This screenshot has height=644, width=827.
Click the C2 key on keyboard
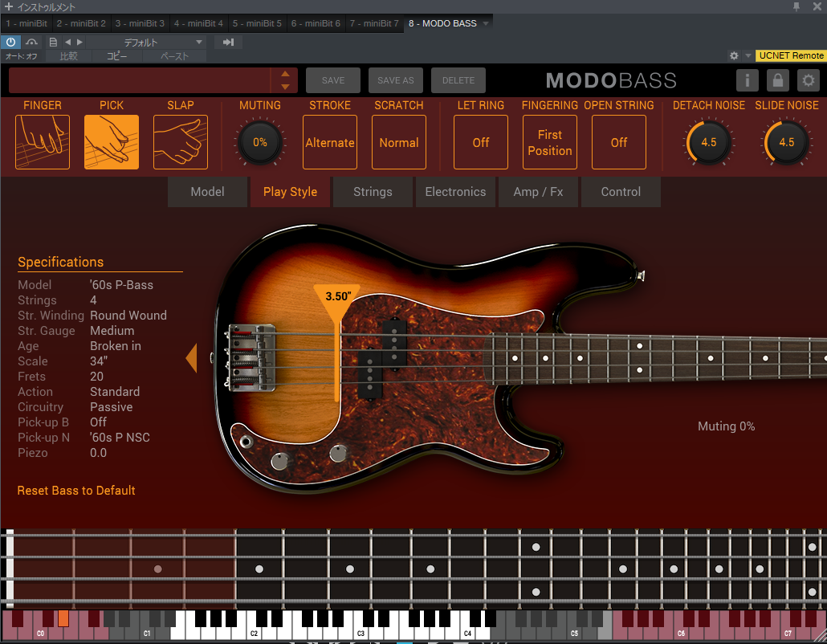(254, 633)
